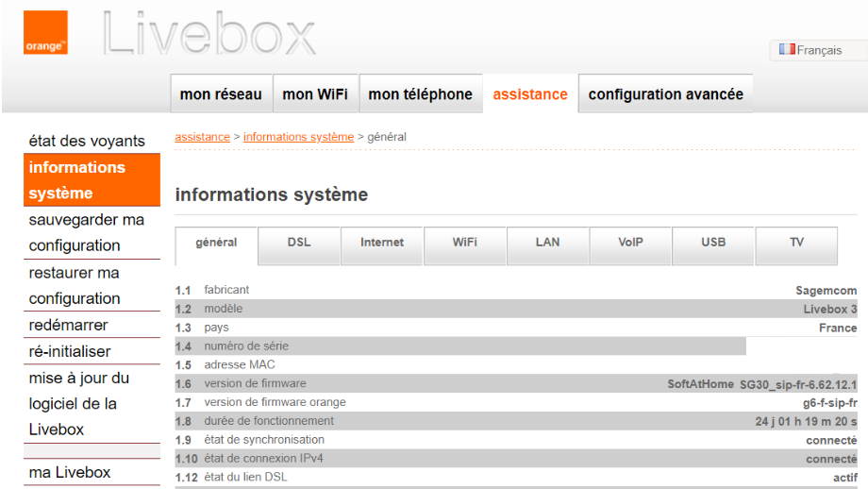
Task: Click the adresse MAC label
Action: tap(240, 365)
